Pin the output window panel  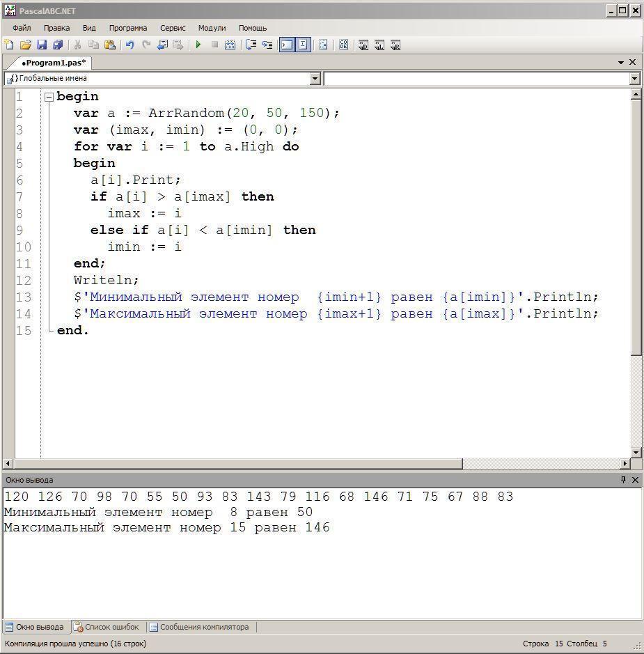623,480
